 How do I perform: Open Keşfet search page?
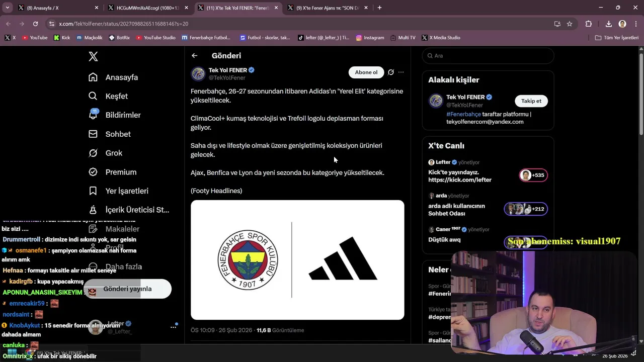108,96
